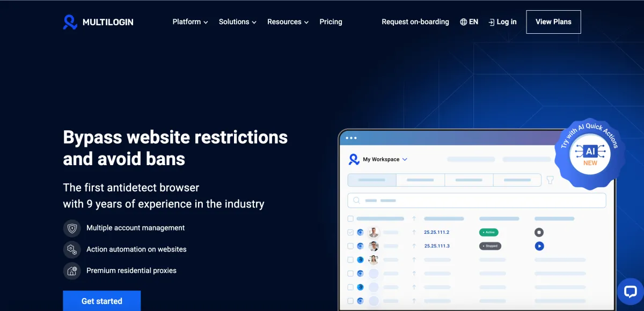644x311 pixels.
Task: Click the gear icon beside Action automation
Action: click(72, 249)
